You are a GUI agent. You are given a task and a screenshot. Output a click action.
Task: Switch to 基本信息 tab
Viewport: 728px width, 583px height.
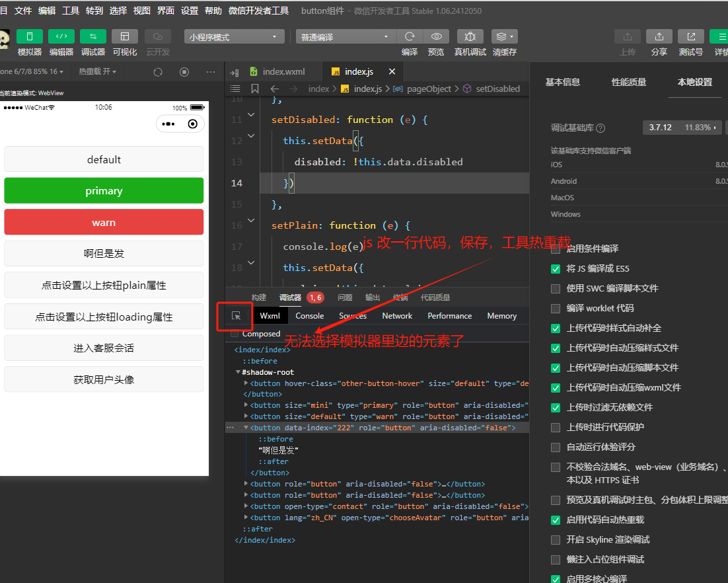click(563, 82)
